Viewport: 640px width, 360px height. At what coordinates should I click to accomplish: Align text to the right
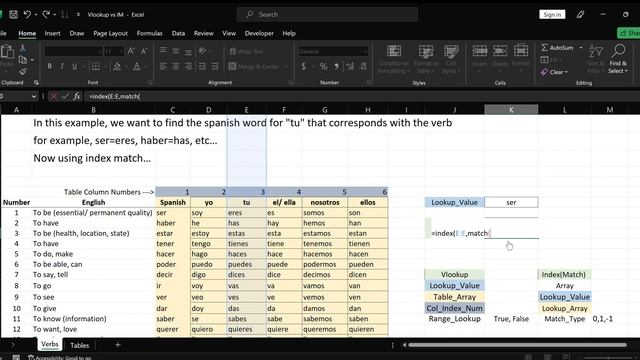[x=188, y=66]
